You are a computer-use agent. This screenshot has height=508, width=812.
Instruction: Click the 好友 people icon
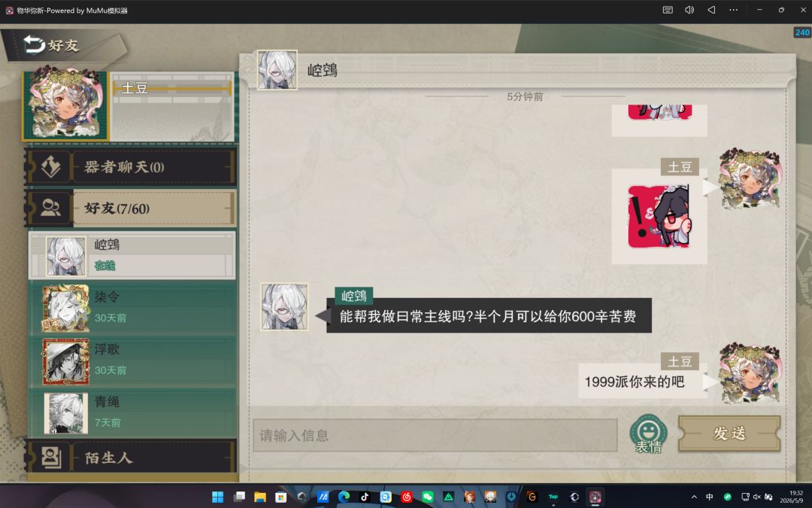coord(50,208)
